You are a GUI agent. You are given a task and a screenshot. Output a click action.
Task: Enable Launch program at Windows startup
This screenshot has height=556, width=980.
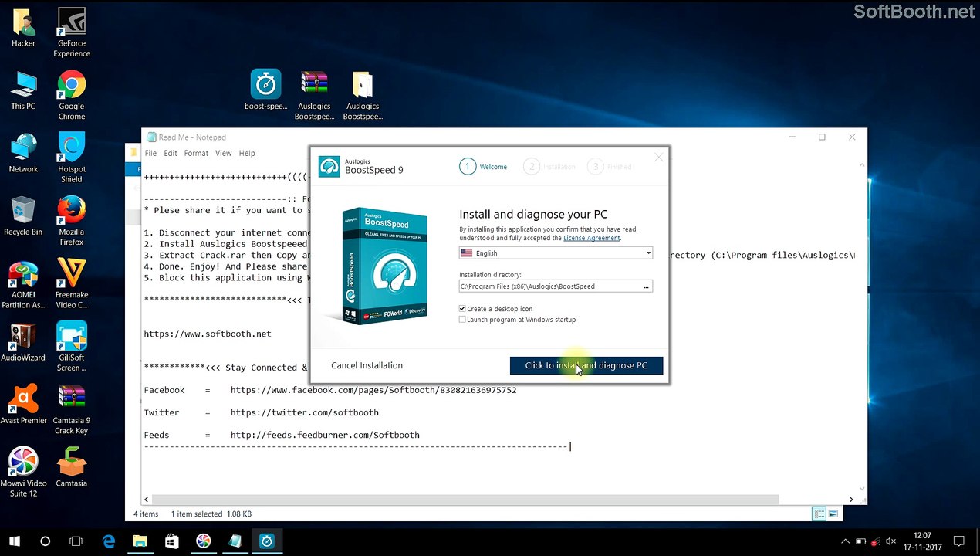[x=463, y=320]
